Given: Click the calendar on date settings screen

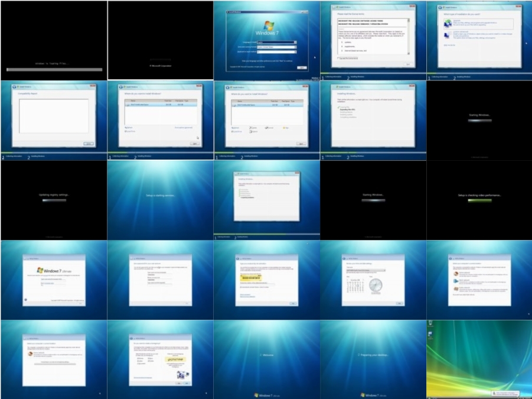Looking at the screenshot, I should (x=355, y=286).
